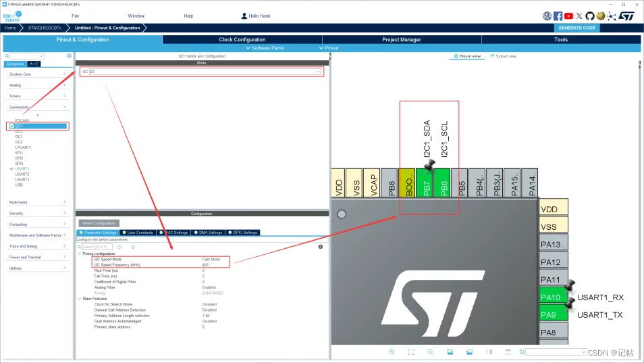Click the previous search result arrow icon
Screen dimensions: 644x363
coord(119,247)
